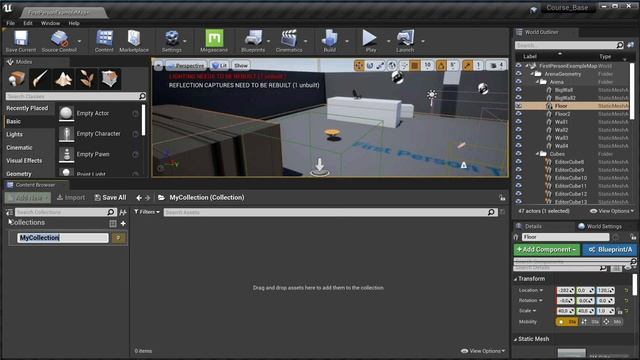640x360 pixels.
Task: Select the Empty Actor item
Action: point(98,113)
